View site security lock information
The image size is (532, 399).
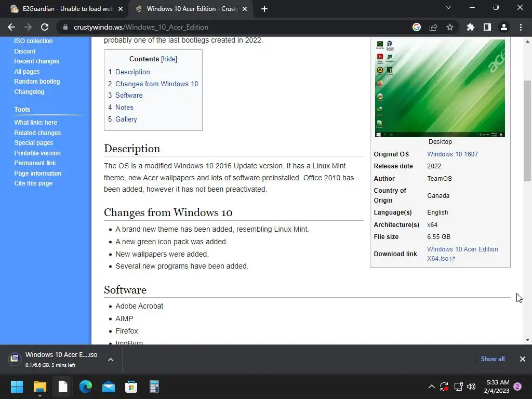click(x=65, y=27)
